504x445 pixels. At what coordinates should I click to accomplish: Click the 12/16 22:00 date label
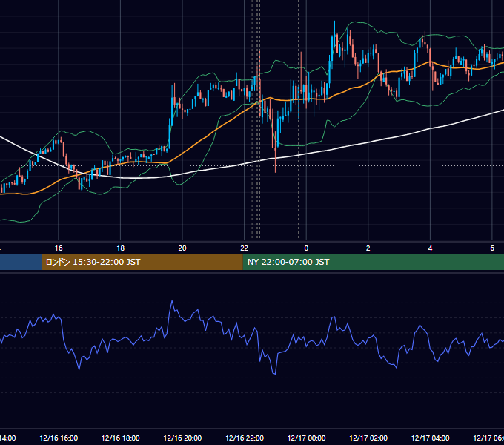[x=245, y=438]
